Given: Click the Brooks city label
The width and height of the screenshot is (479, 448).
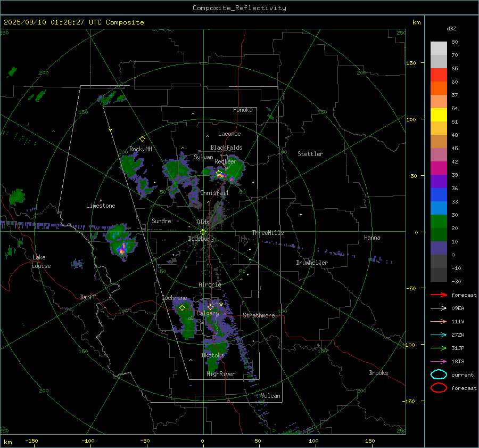Looking at the screenshot, I should pyautogui.click(x=378, y=373).
